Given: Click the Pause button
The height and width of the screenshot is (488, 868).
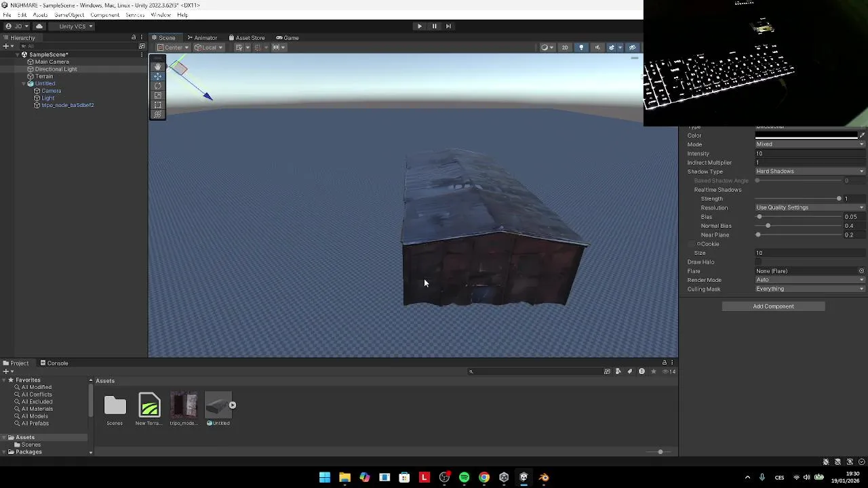Looking at the screenshot, I should point(434,26).
